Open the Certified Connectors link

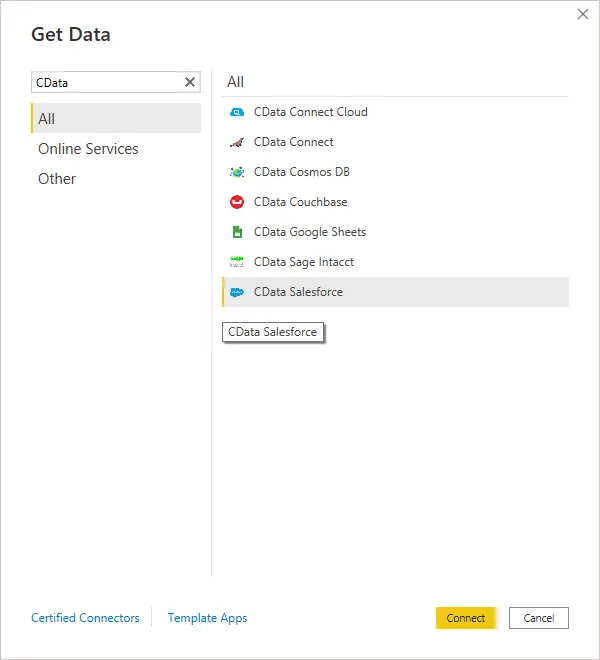click(x=85, y=618)
